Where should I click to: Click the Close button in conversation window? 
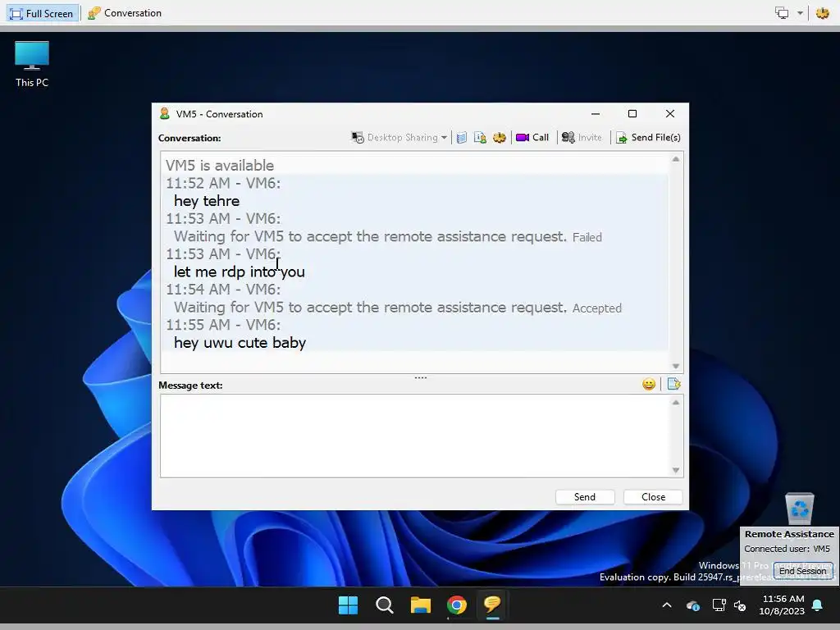tap(653, 497)
